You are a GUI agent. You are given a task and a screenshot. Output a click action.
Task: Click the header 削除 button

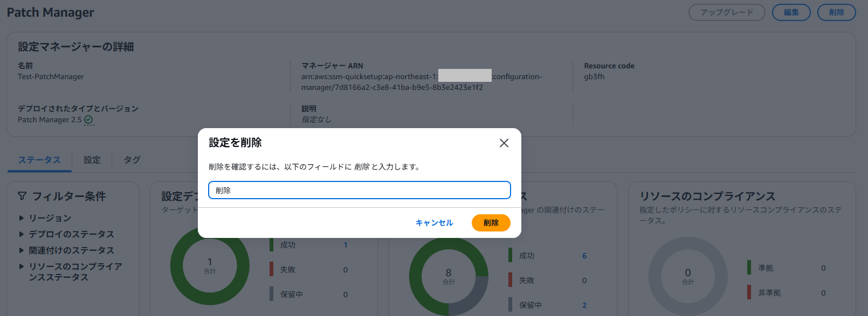click(x=836, y=12)
